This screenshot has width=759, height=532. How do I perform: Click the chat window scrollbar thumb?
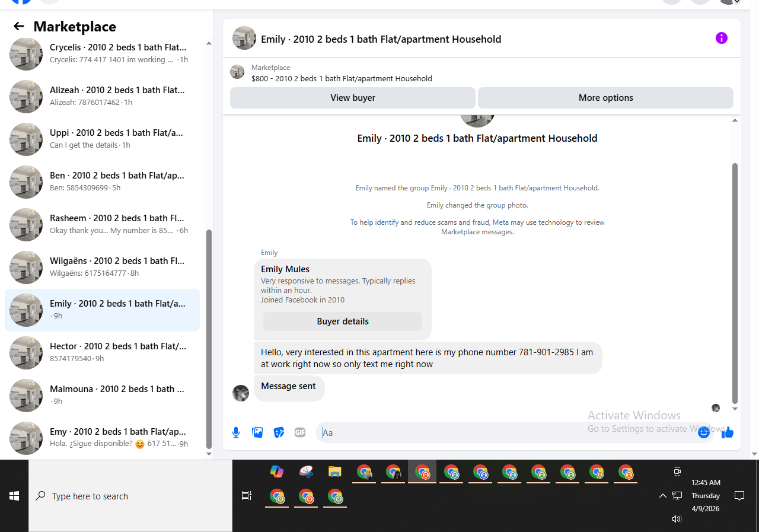[735, 283]
